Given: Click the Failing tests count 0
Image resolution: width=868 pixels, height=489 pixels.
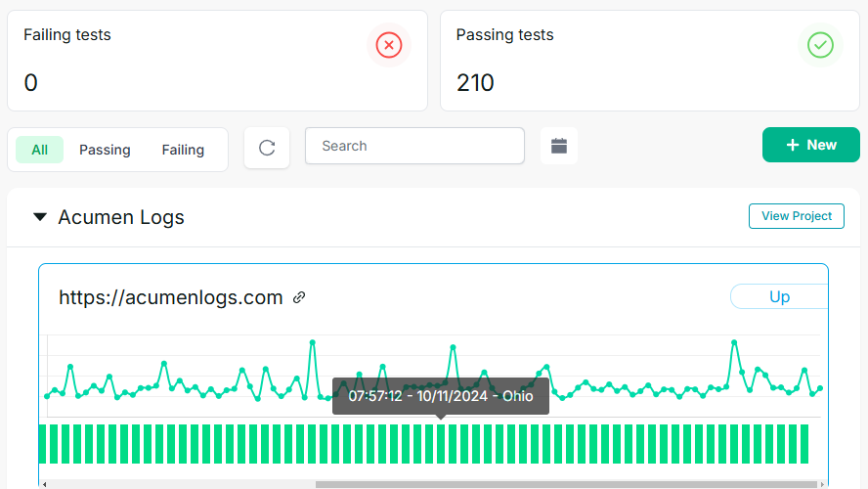Looking at the screenshot, I should [x=30, y=83].
